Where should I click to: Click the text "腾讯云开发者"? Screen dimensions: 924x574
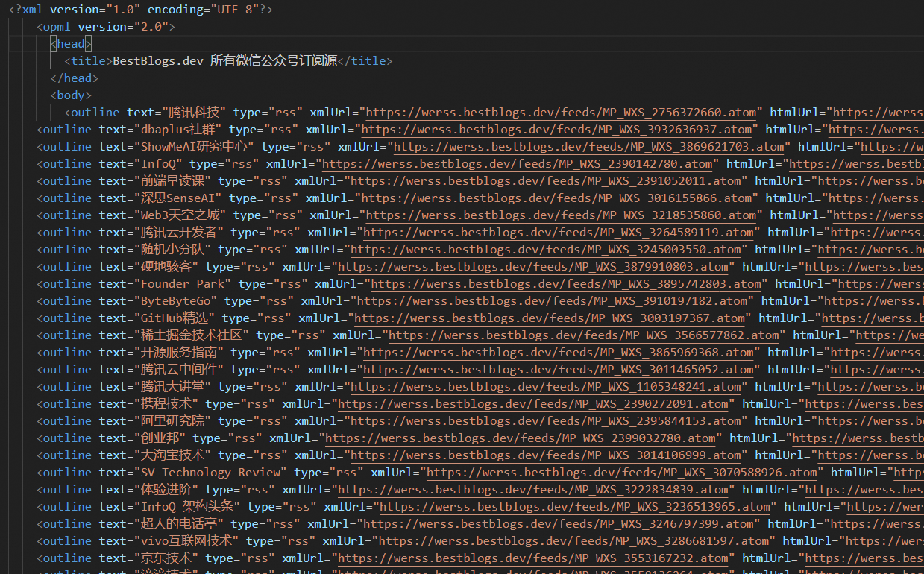tap(180, 233)
